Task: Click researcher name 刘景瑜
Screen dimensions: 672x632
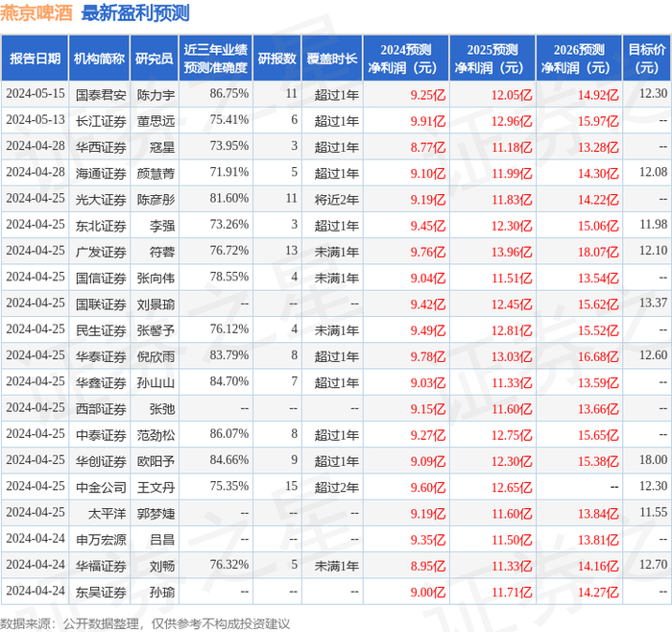Action: [x=156, y=304]
